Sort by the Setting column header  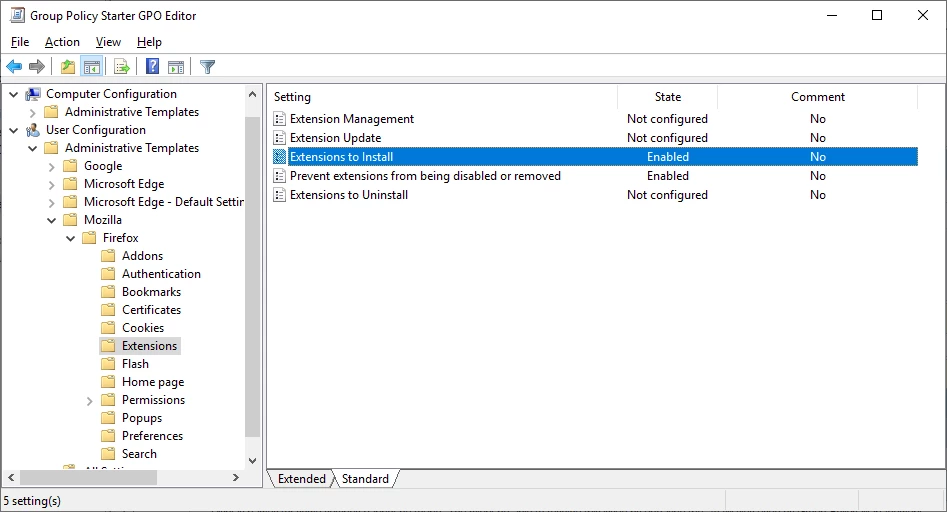(442, 97)
